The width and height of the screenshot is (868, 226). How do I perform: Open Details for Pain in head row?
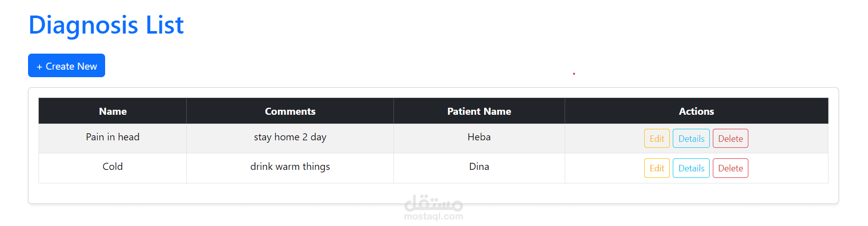691,139
